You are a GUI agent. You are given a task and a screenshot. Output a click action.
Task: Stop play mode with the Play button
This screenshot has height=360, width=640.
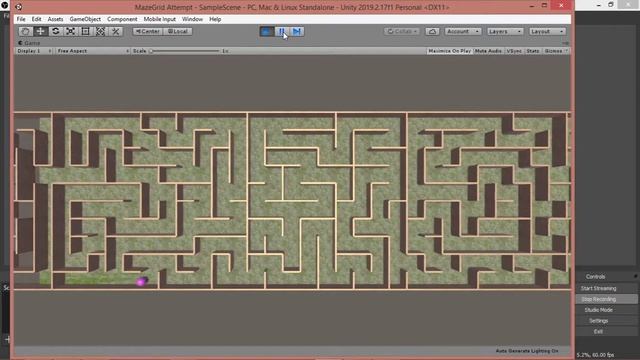pyautogui.click(x=267, y=31)
